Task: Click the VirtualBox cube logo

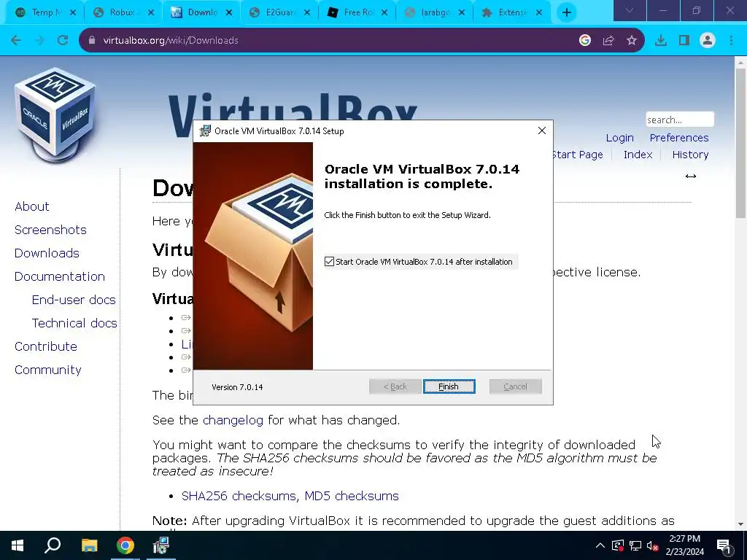Action: coord(55,117)
